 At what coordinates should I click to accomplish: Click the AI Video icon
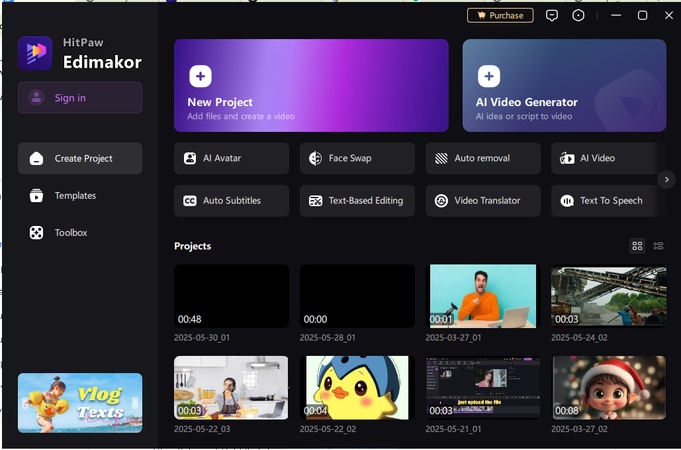click(x=567, y=158)
